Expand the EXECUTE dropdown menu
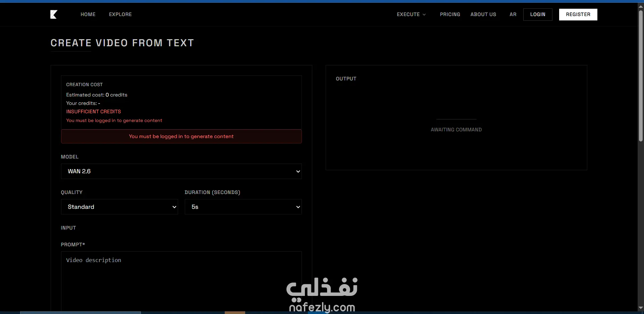The image size is (644, 314). pos(411,14)
